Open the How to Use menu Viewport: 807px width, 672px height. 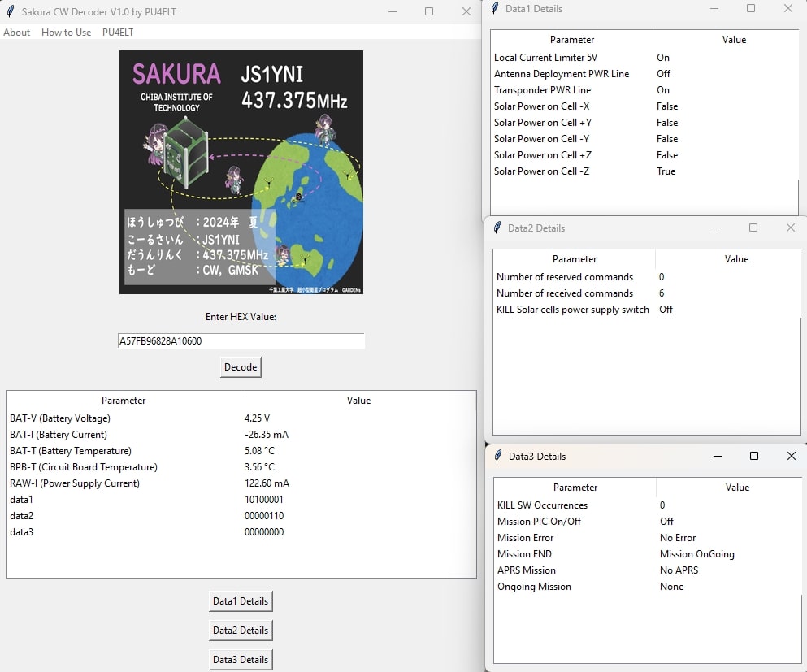tap(66, 33)
